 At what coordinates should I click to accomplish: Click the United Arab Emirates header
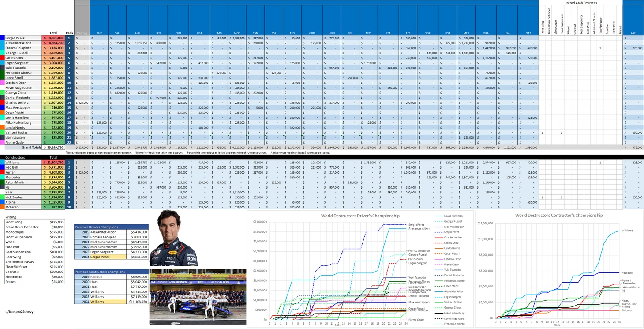(580, 3)
